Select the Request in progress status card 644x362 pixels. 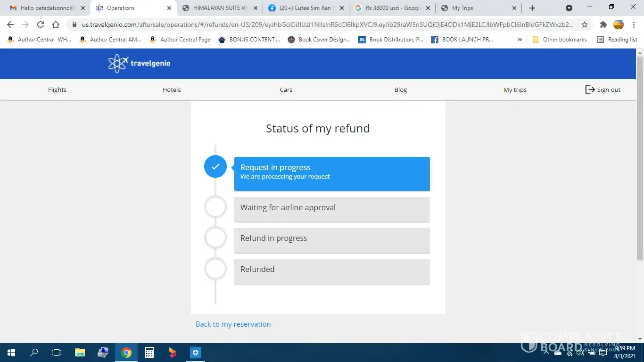332,173
